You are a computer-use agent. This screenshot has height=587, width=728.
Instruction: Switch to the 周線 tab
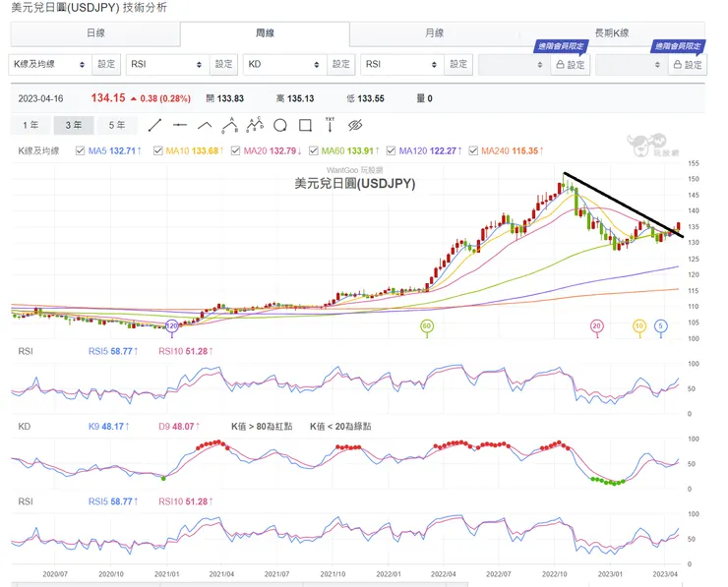click(x=265, y=33)
